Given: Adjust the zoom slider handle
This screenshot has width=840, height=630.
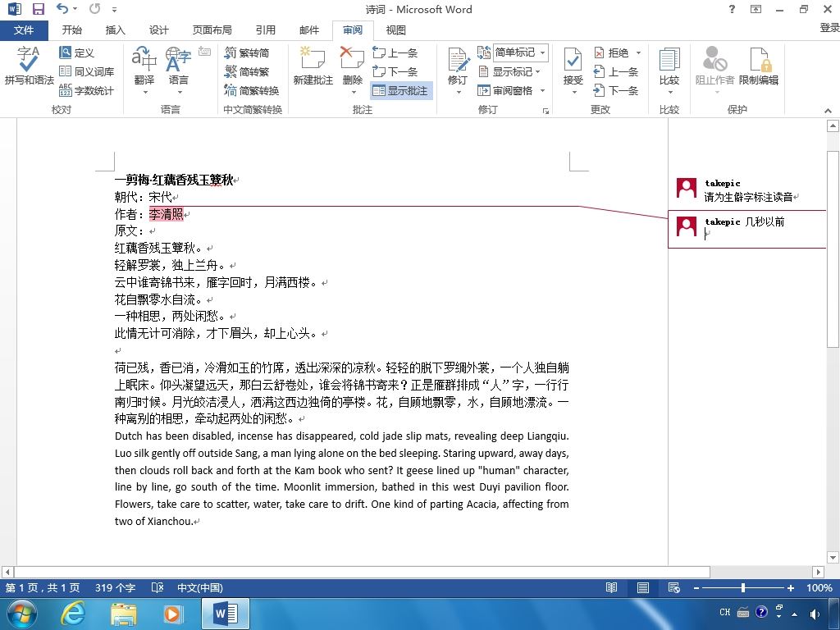Looking at the screenshot, I should 743,587.
